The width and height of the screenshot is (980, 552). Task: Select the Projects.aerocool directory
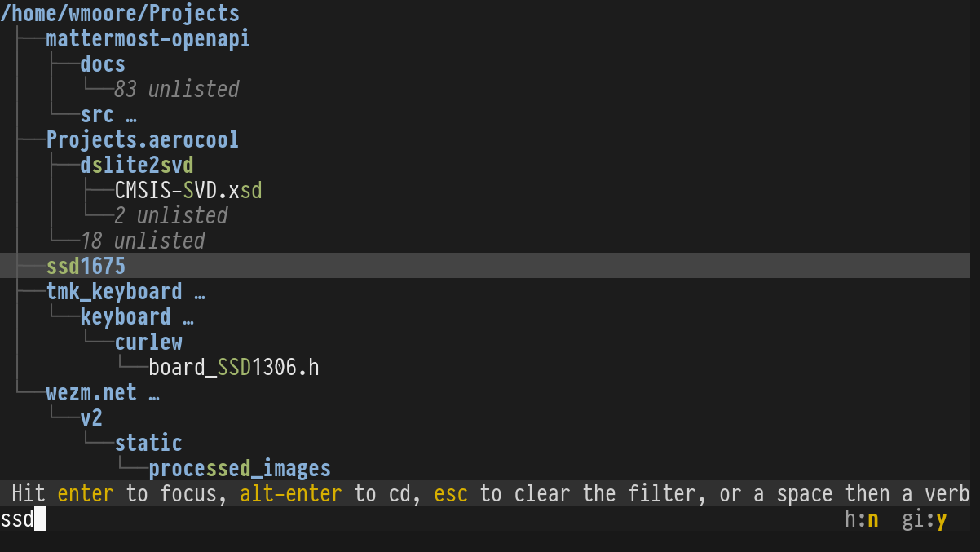[x=142, y=140]
